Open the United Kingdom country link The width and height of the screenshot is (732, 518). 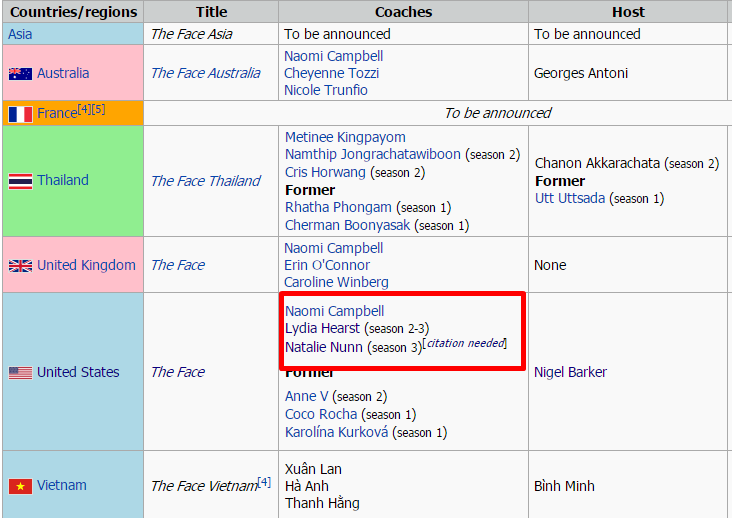pyautogui.click(x=86, y=265)
